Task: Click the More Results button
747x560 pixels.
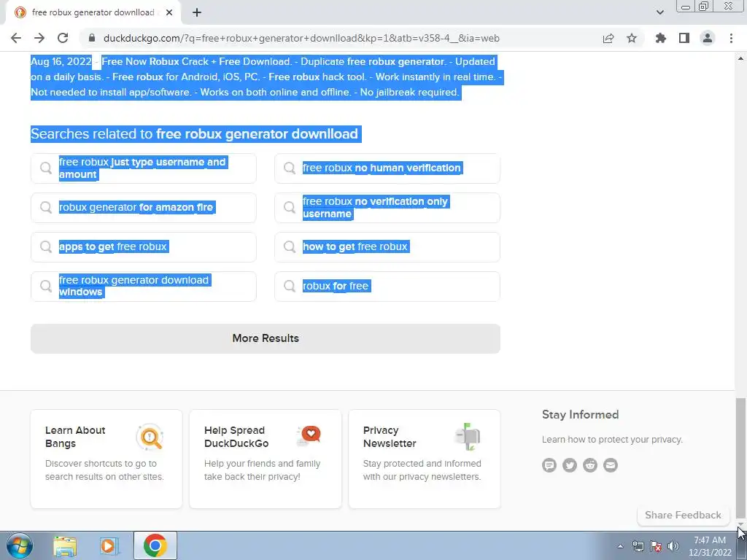Action: 266,338
